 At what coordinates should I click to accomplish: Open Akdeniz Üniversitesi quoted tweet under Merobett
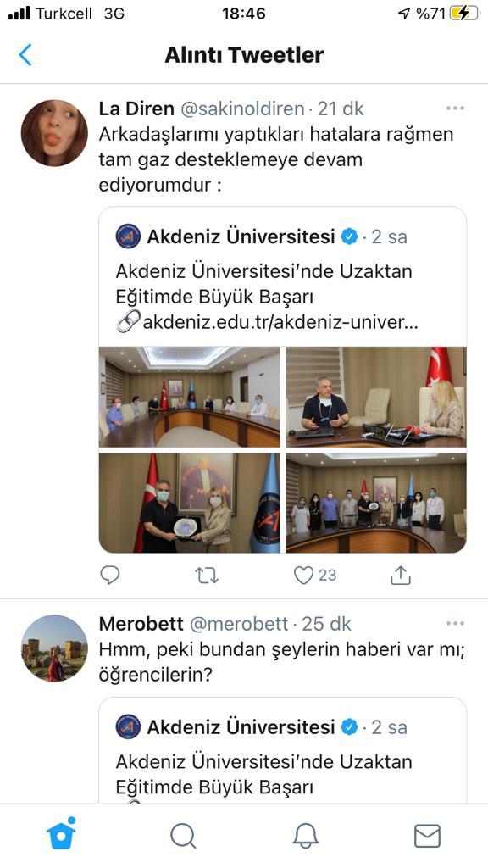[x=283, y=750]
